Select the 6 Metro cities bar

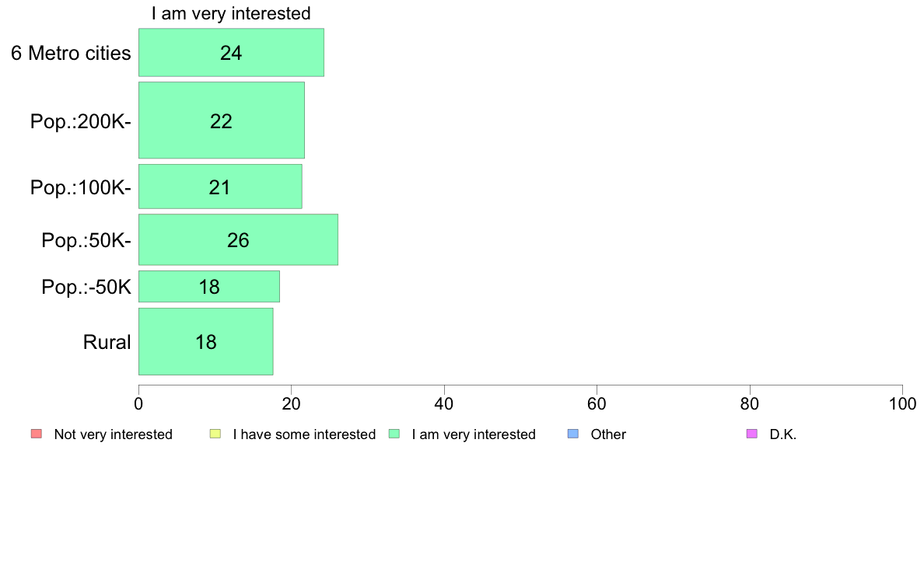231,52
